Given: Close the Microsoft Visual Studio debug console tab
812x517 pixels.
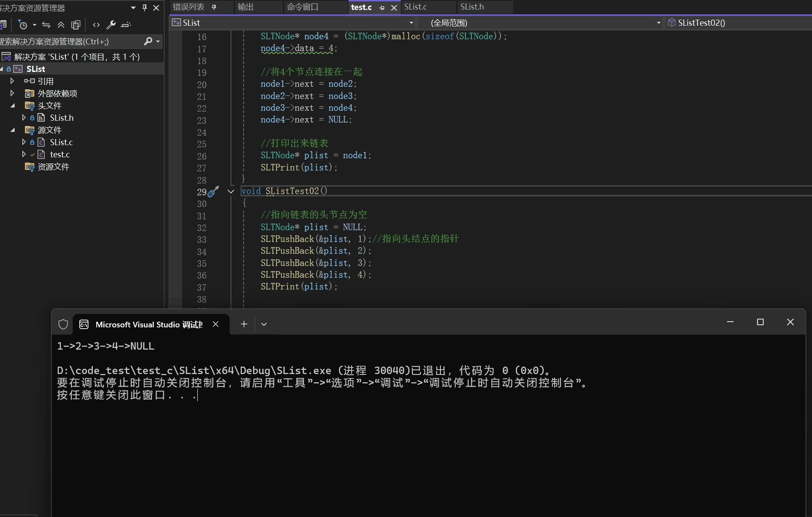Looking at the screenshot, I should pyautogui.click(x=216, y=324).
